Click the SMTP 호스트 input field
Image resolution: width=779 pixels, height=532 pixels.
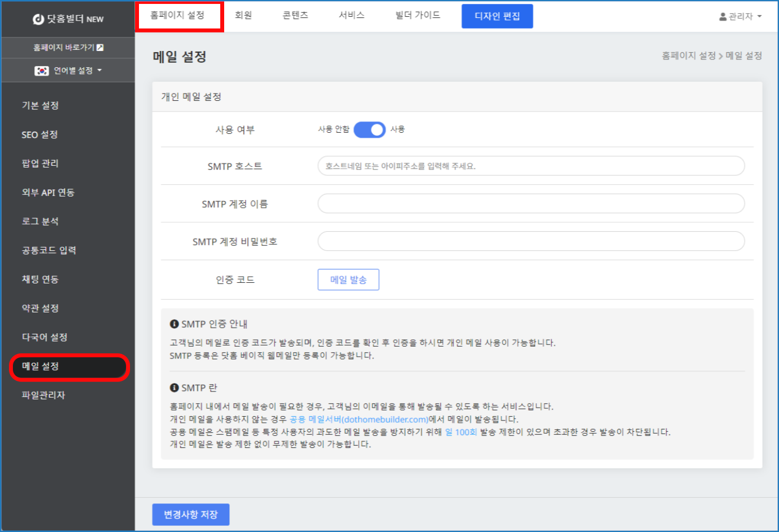pos(531,166)
